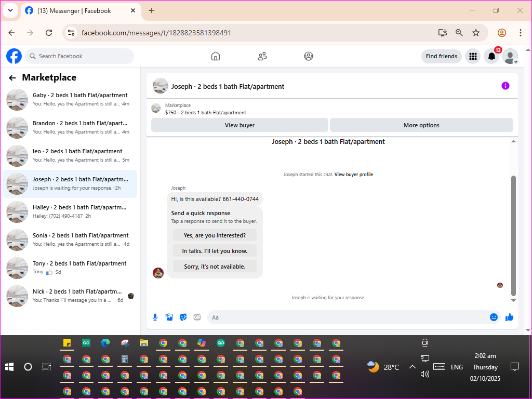Open the Home feed icon

coord(216,56)
